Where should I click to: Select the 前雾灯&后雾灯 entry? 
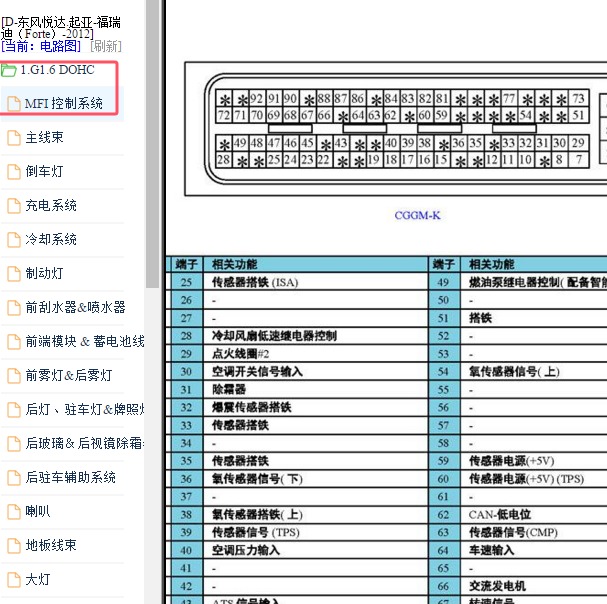(69, 376)
